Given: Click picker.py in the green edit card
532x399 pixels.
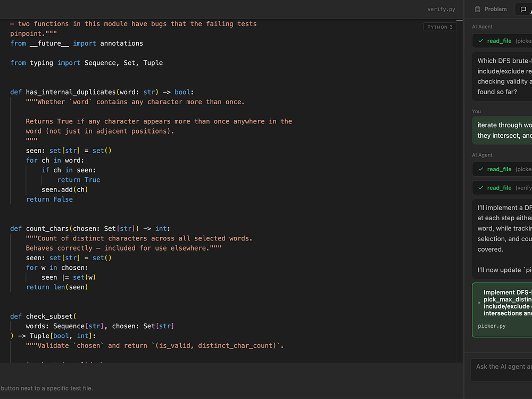Looking at the screenshot, I should 492,326.
